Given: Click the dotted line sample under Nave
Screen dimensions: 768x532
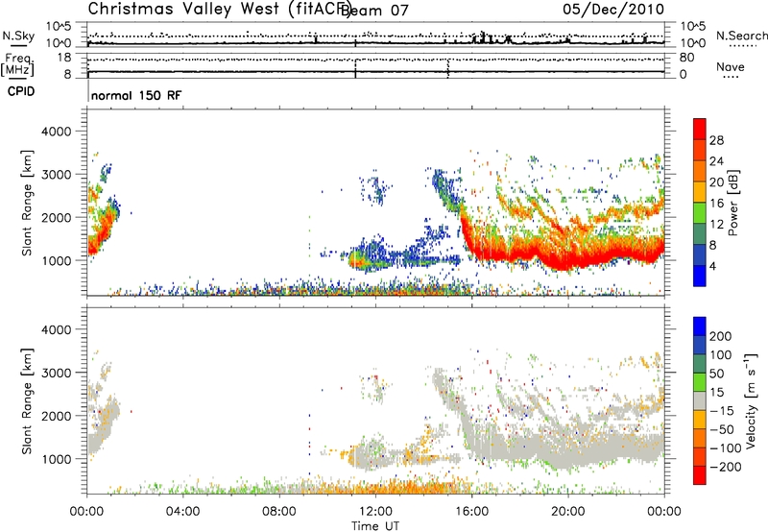Looking at the screenshot, I should click(x=731, y=77).
